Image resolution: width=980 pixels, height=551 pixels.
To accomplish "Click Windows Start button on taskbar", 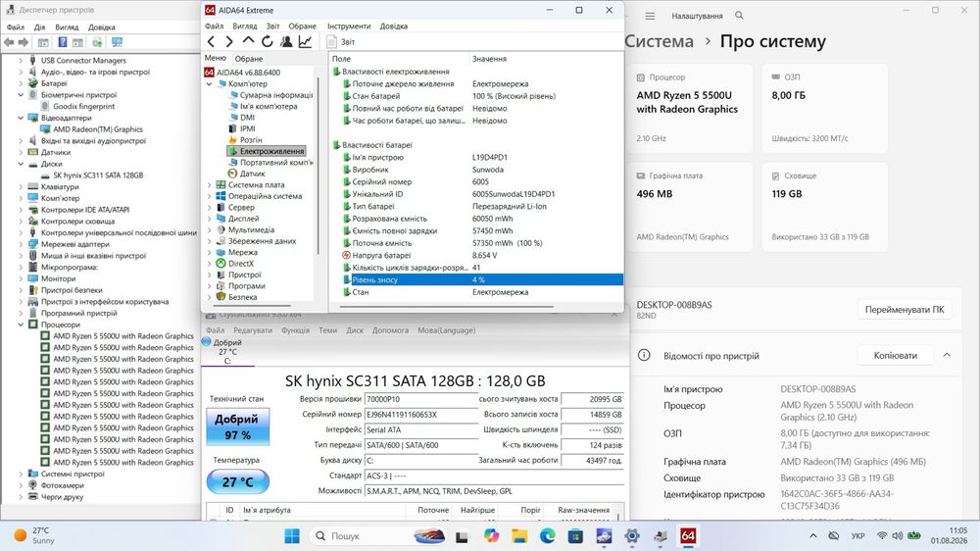I will [292, 536].
